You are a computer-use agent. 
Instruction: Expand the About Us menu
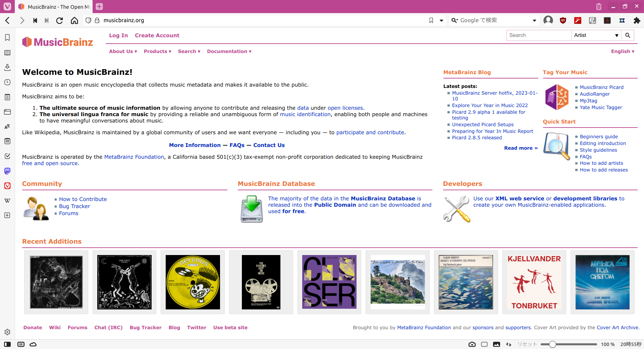click(x=123, y=51)
